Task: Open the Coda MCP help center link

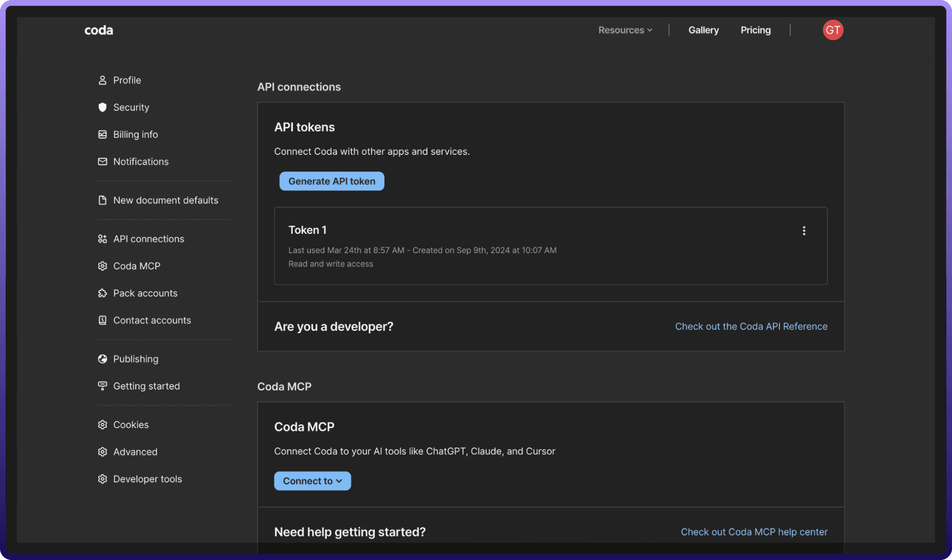Action: click(754, 532)
